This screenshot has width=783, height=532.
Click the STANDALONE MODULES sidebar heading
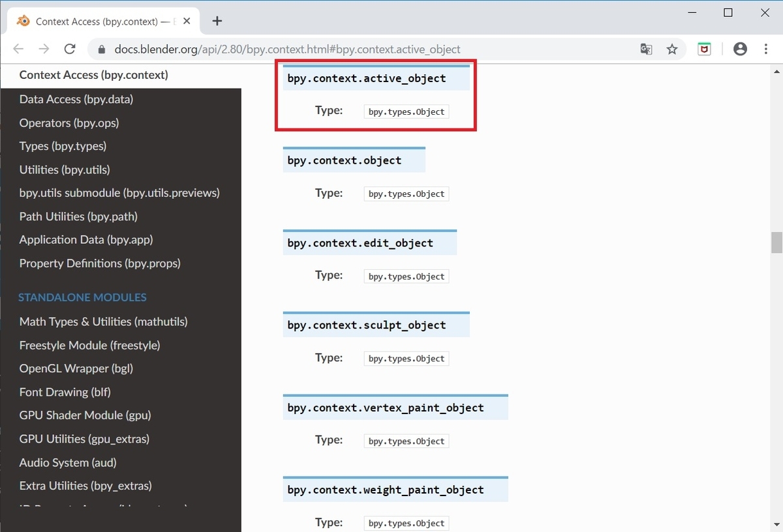[82, 297]
